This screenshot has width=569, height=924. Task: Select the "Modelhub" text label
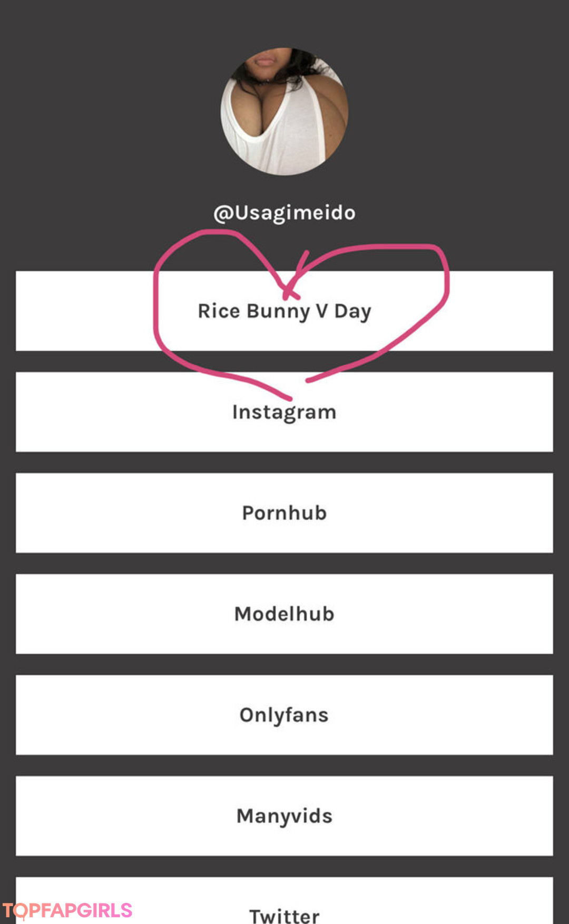284,614
